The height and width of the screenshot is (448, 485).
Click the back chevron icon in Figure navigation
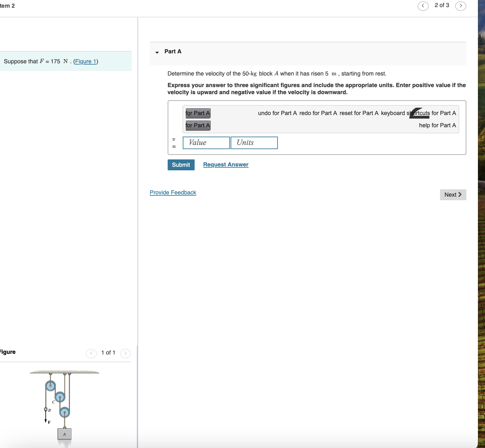(91, 353)
